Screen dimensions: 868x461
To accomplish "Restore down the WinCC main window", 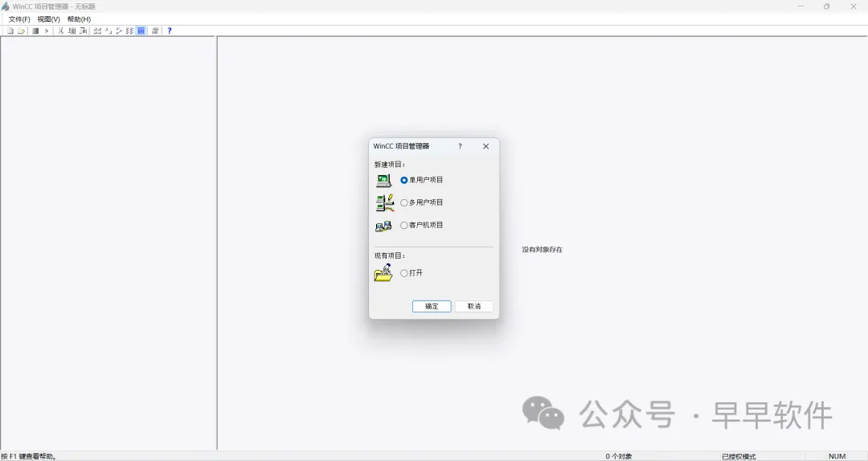I will pos(826,6).
